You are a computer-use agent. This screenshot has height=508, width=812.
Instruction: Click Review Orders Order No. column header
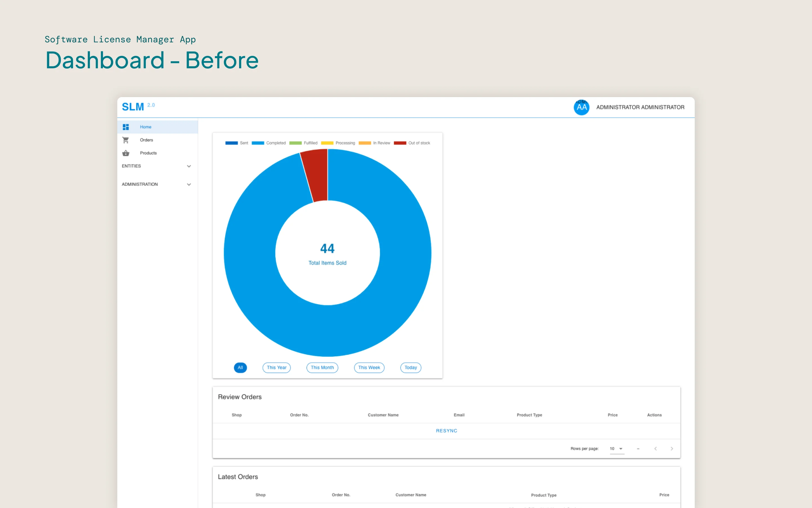[x=299, y=415]
